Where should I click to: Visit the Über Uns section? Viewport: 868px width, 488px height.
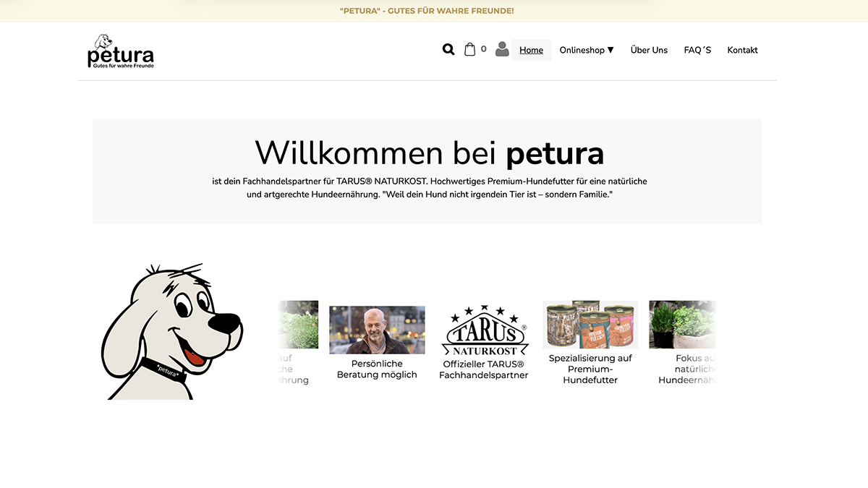point(649,50)
